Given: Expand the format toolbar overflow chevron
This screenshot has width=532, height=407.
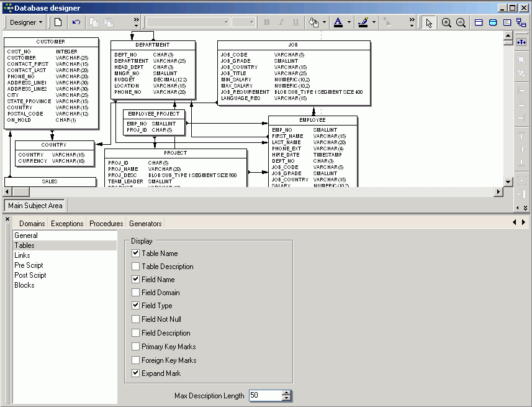Looking at the screenshot, I should pyautogui.click(x=412, y=22).
